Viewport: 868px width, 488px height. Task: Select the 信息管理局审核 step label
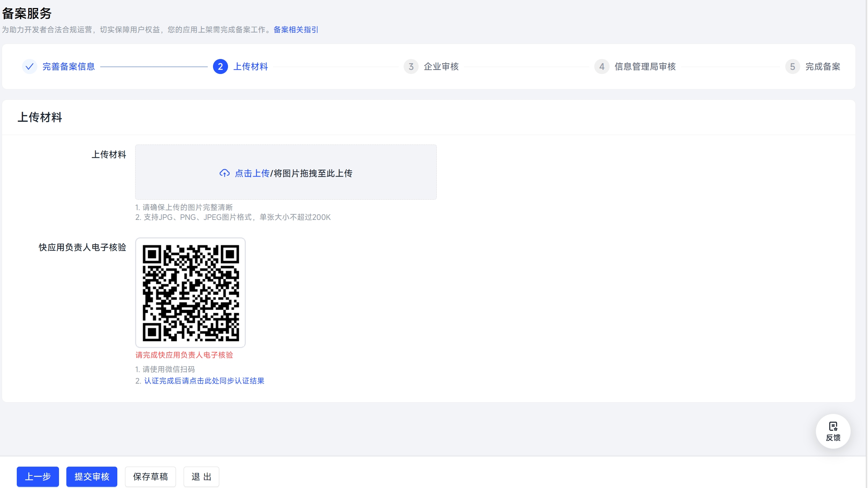pos(645,66)
